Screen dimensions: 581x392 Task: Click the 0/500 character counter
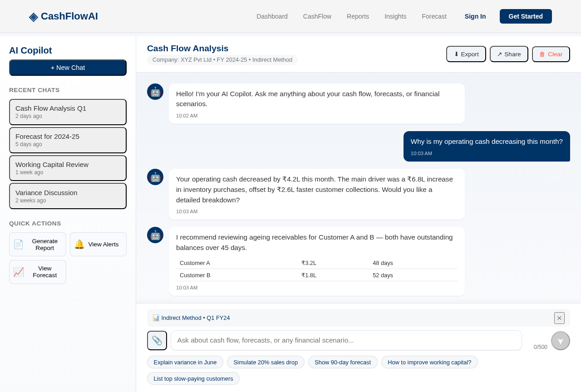point(541,347)
